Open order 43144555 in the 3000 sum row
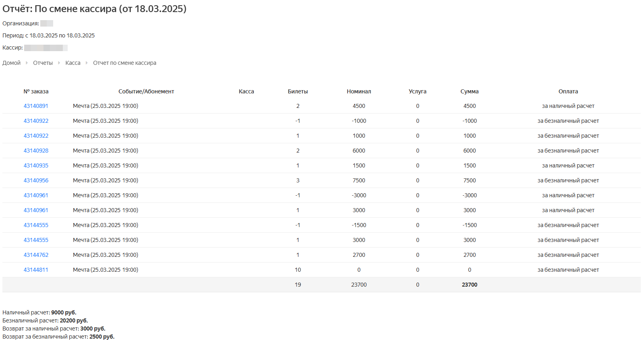644x343 pixels. 36,240
